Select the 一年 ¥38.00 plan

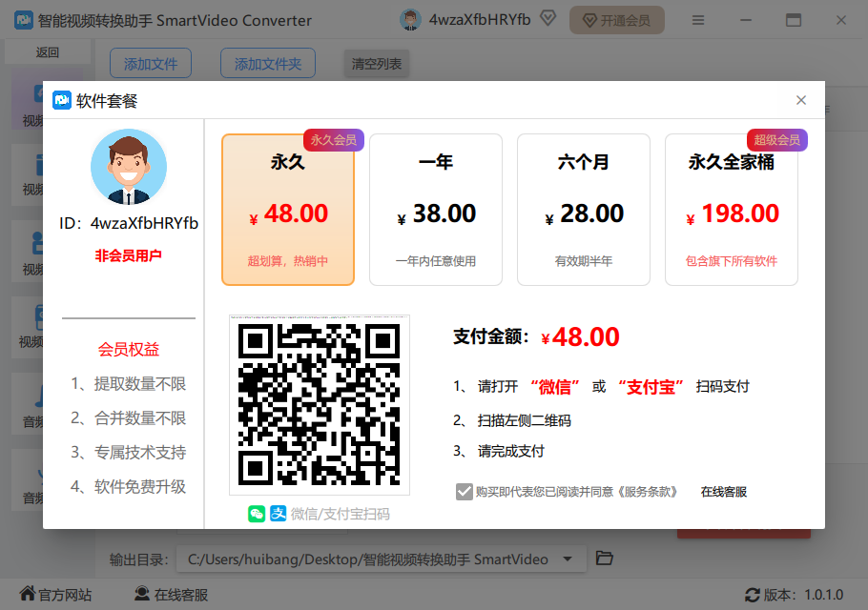click(436, 210)
